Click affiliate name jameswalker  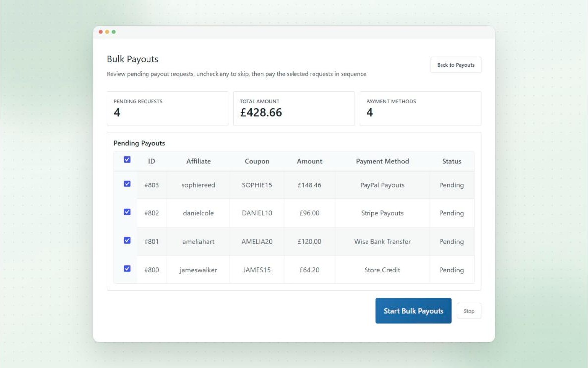[198, 270]
